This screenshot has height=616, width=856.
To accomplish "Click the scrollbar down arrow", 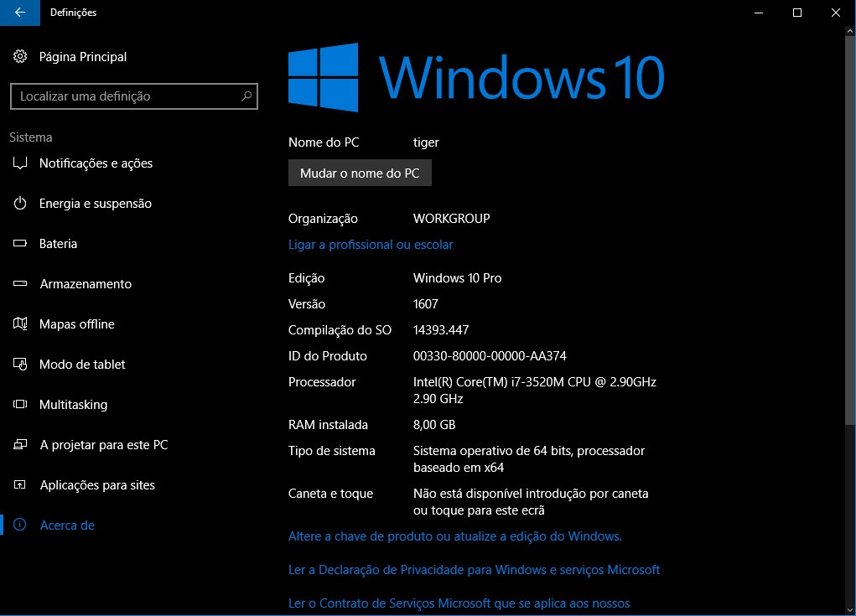I will tap(850, 610).
